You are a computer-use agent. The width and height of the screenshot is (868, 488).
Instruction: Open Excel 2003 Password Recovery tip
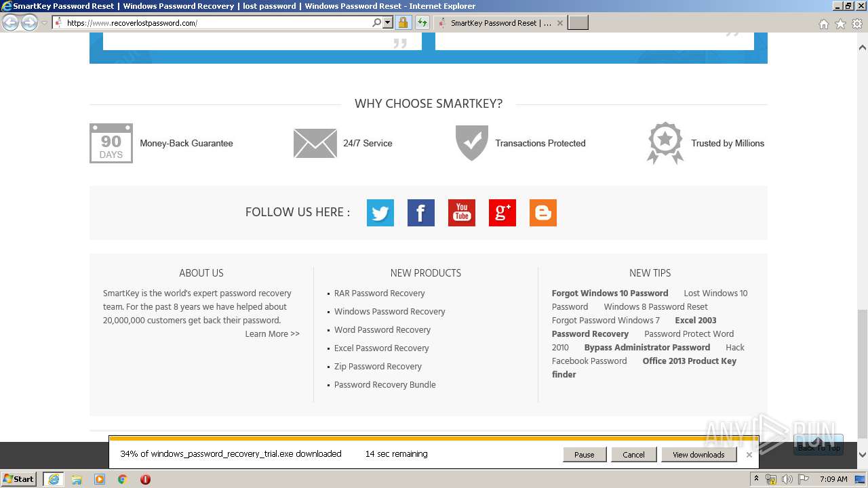(x=590, y=334)
